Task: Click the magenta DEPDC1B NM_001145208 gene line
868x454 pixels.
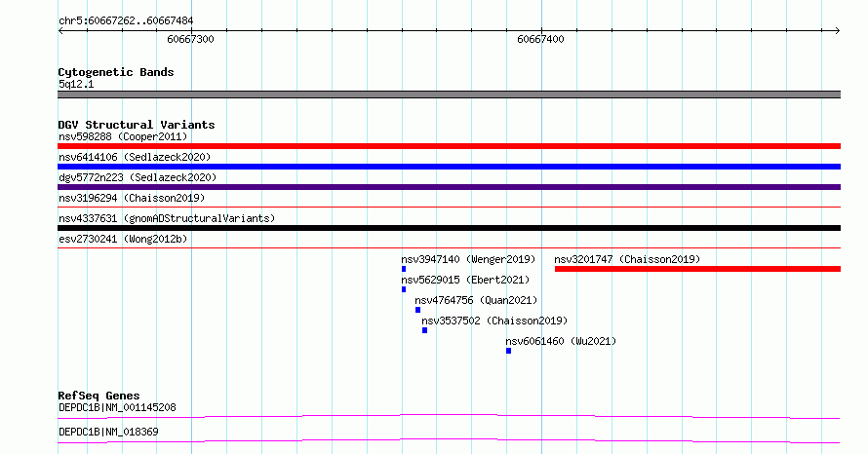Action: click(x=449, y=416)
